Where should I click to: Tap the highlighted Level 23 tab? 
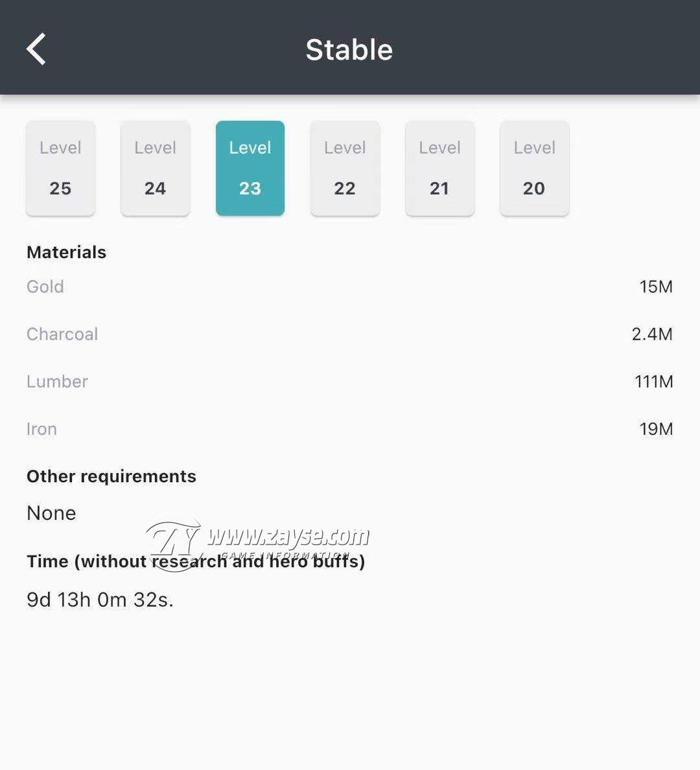250,168
